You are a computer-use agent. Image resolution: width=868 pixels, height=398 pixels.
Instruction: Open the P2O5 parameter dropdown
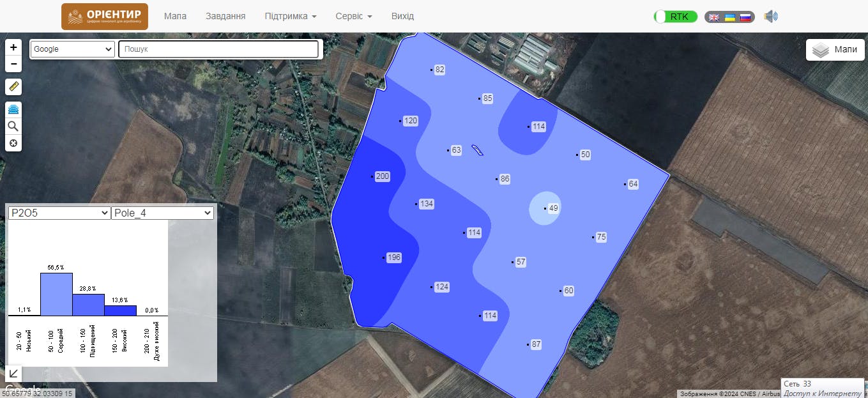point(59,213)
